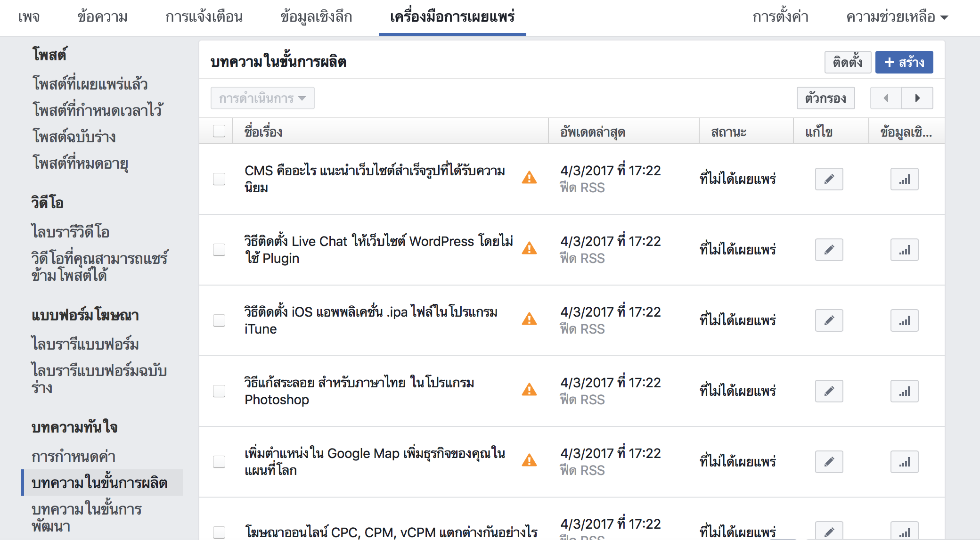Open article title เพิ่มตำแหน่งใน Google Map
This screenshot has width=980, height=540.
click(x=375, y=462)
